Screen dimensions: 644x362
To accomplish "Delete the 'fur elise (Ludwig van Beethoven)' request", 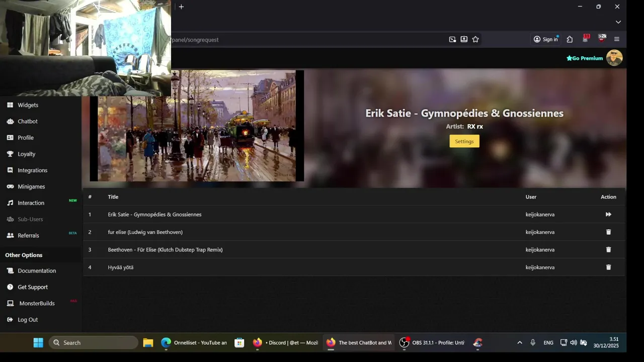I will coord(608,232).
